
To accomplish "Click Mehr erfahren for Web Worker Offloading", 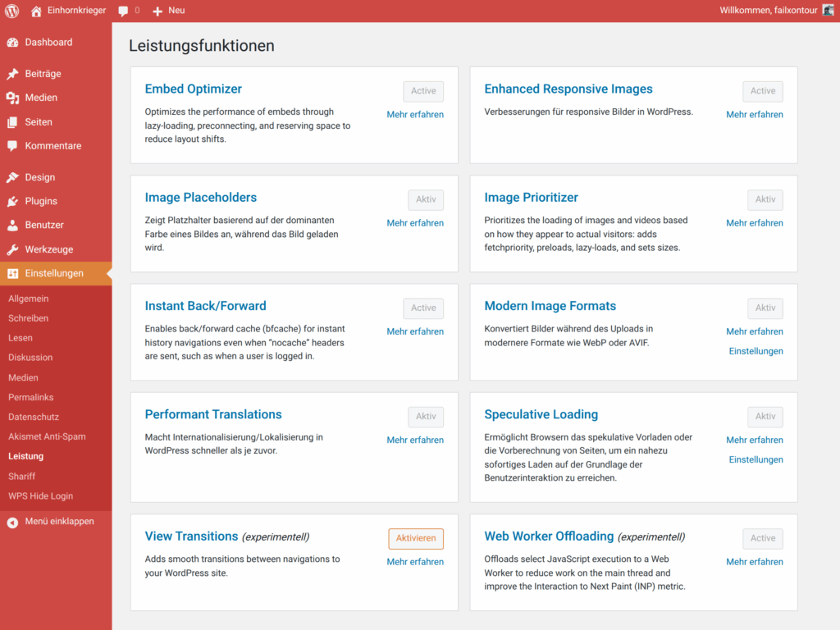I will [x=755, y=562].
